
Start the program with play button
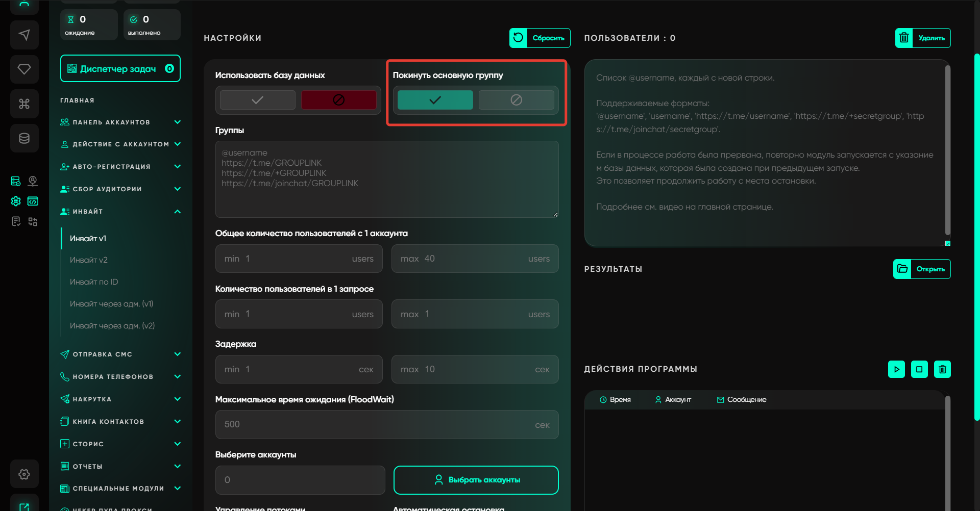896,369
